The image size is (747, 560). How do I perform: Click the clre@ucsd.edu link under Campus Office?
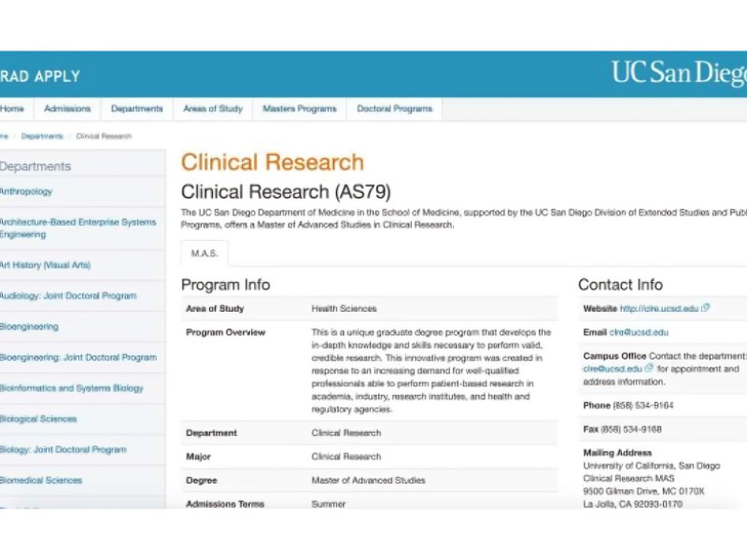click(613, 369)
